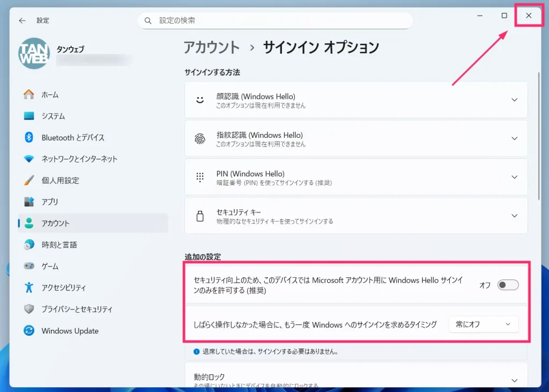Click the サインインする方法 heading
The height and width of the screenshot is (392, 549).
pyautogui.click(x=212, y=72)
